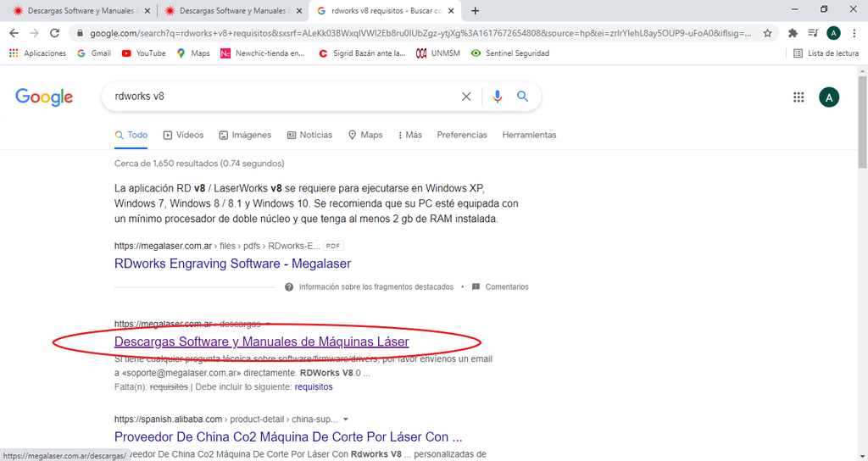
Task: View the site lock icon info
Action: 80,33
